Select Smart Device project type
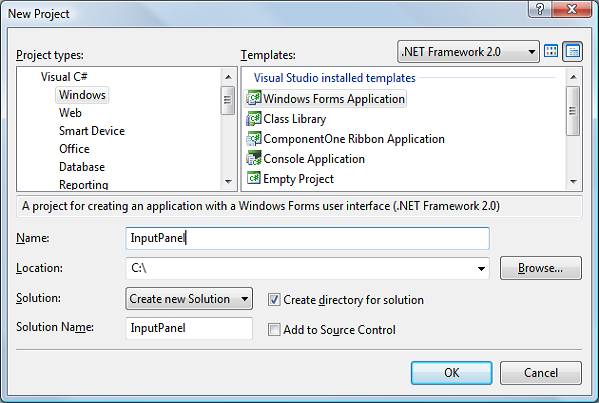This screenshot has width=599, height=403. coord(92,131)
